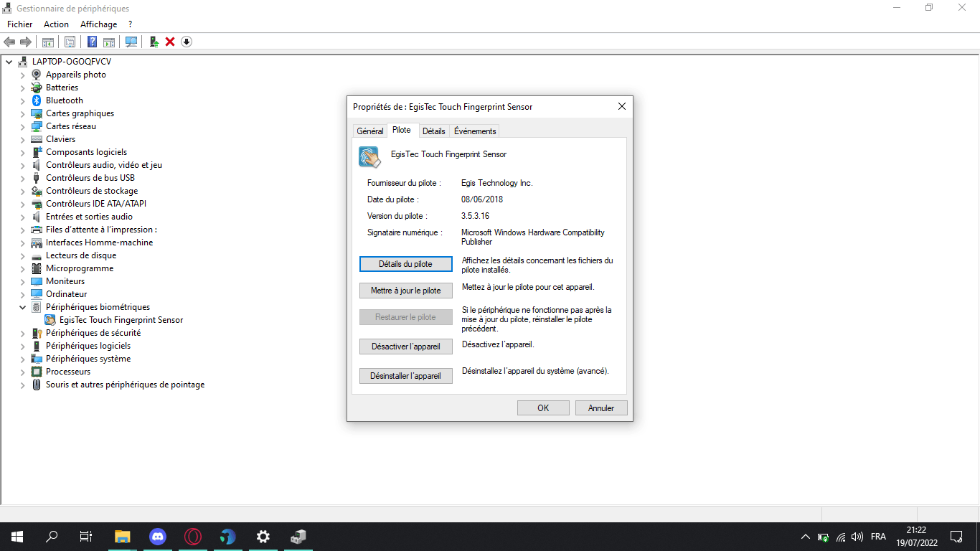Select the Batteries icon in the tree

tap(37, 88)
